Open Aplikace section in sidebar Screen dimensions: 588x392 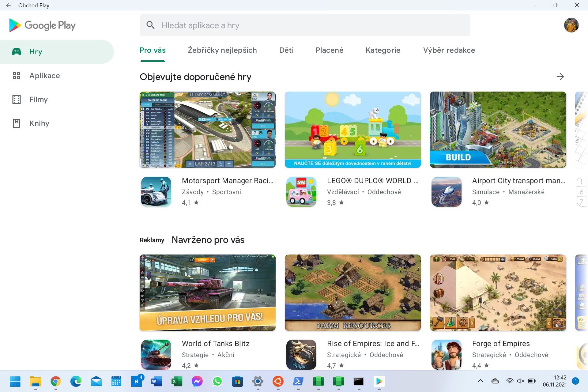(x=57, y=76)
